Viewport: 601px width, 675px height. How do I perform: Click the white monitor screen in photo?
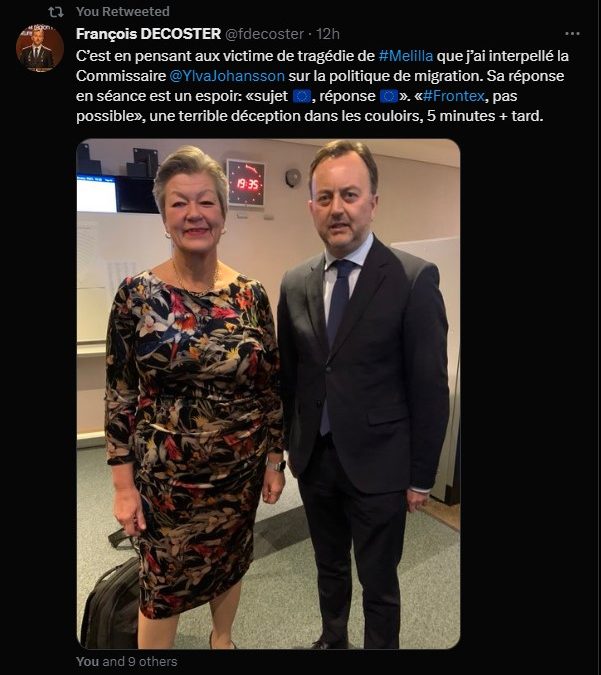(97, 195)
